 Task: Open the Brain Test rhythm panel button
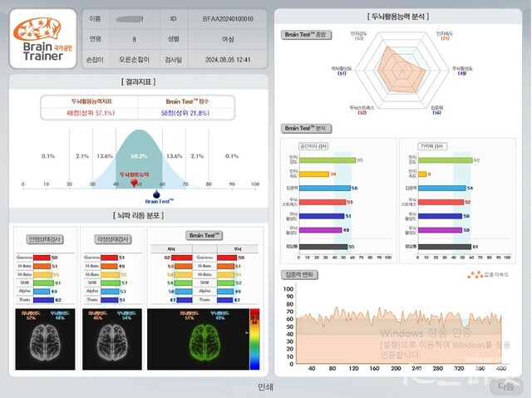[x=204, y=236]
